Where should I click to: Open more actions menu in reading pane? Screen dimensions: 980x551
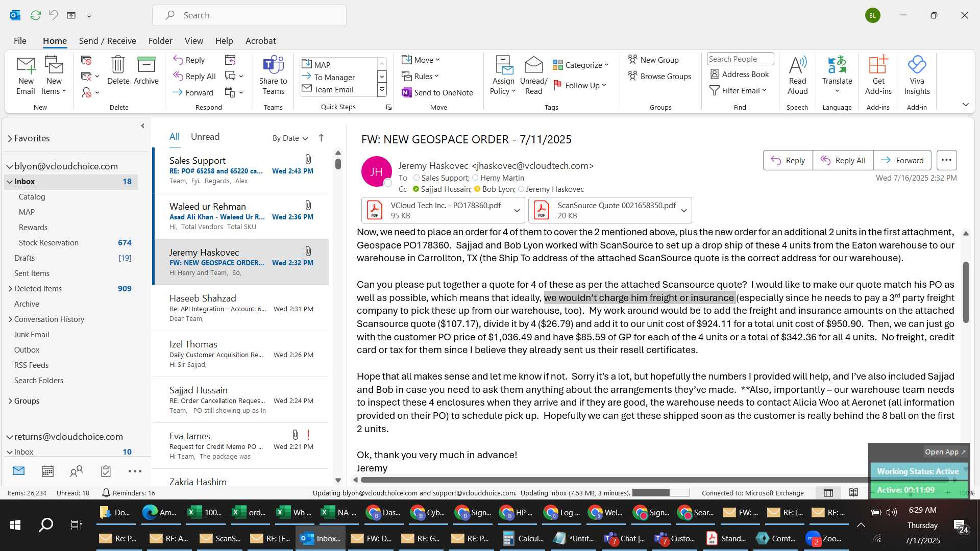click(x=946, y=160)
